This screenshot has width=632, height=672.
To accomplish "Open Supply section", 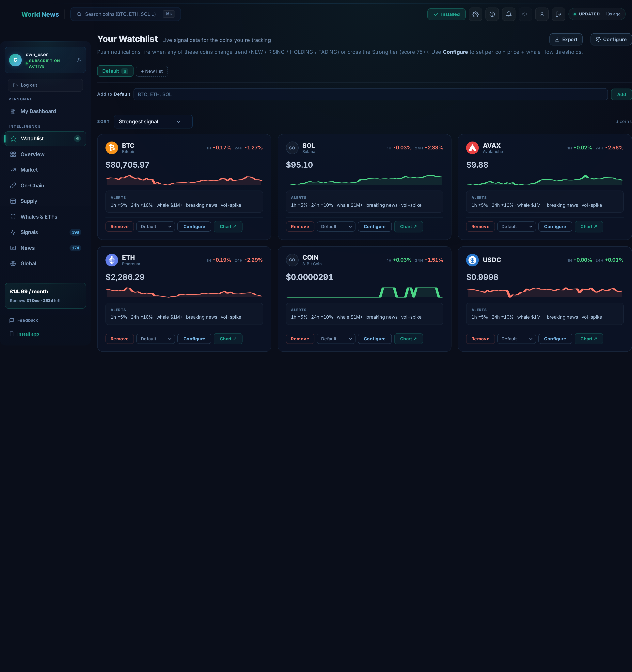I will (45, 201).
